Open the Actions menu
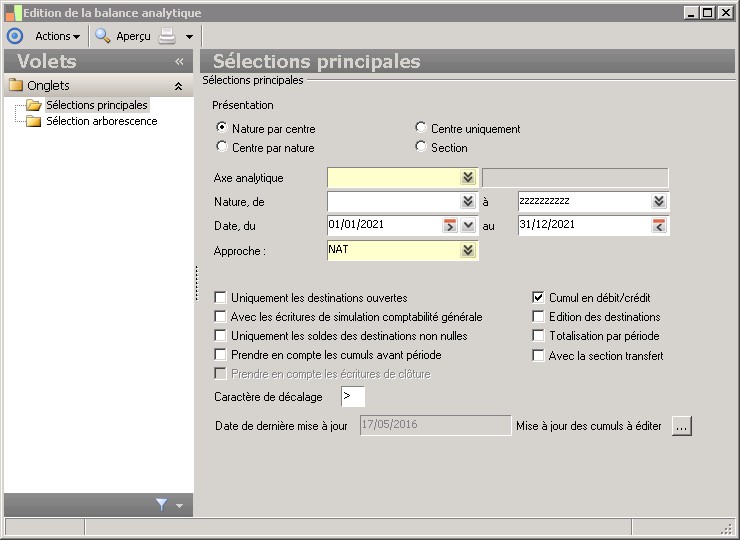 [x=58, y=36]
